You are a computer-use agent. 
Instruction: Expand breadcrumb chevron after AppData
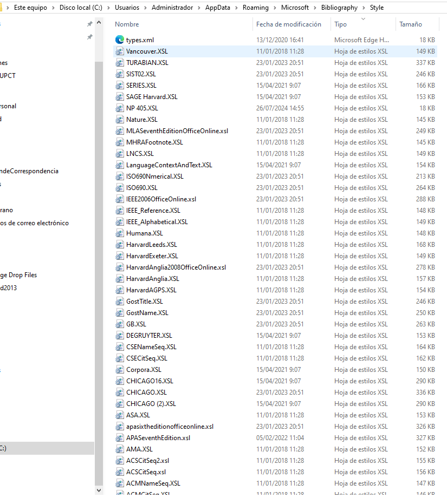coord(237,8)
